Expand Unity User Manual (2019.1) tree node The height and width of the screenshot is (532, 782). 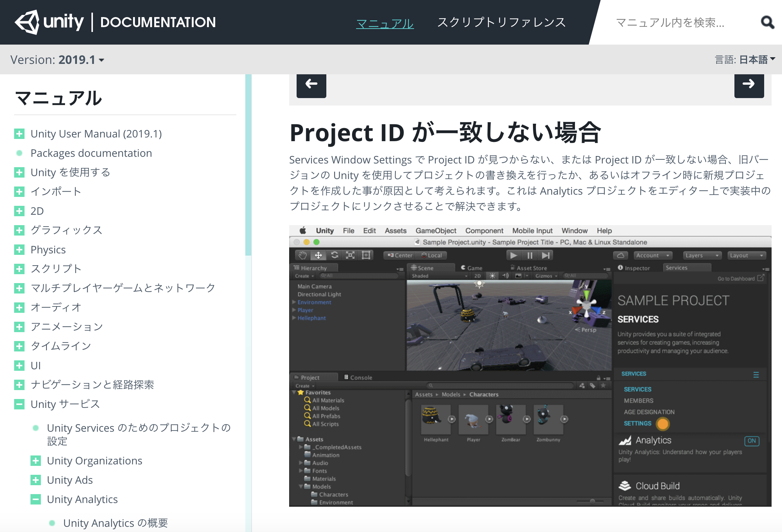click(x=19, y=134)
